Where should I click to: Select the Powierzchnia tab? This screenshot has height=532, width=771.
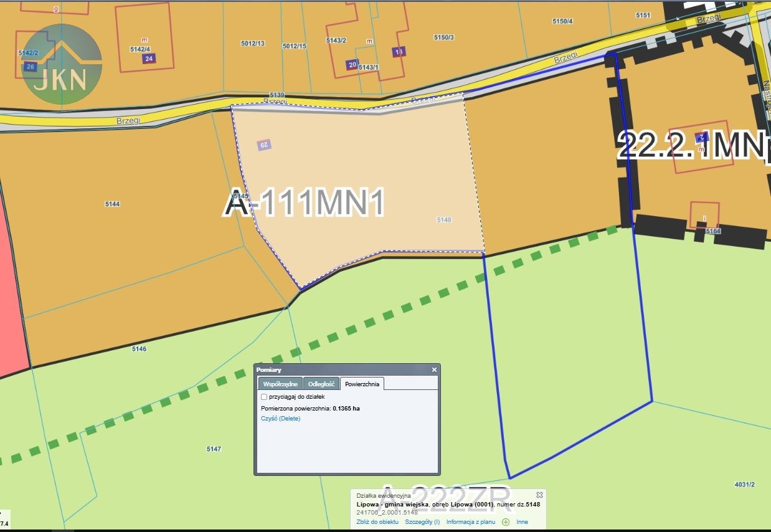(x=362, y=384)
